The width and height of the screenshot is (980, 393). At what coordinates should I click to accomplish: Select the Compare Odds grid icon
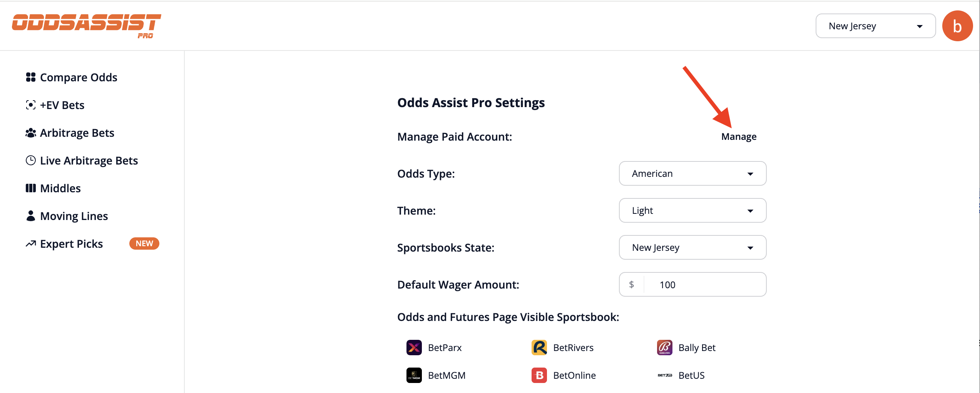click(31, 77)
